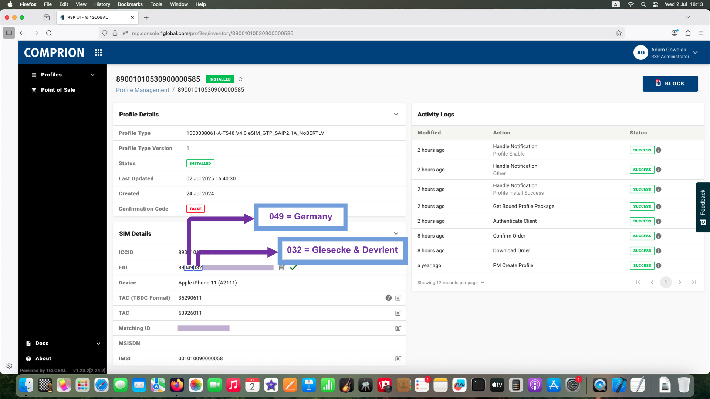Select Point of Sale in sidebar

click(58, 90)
